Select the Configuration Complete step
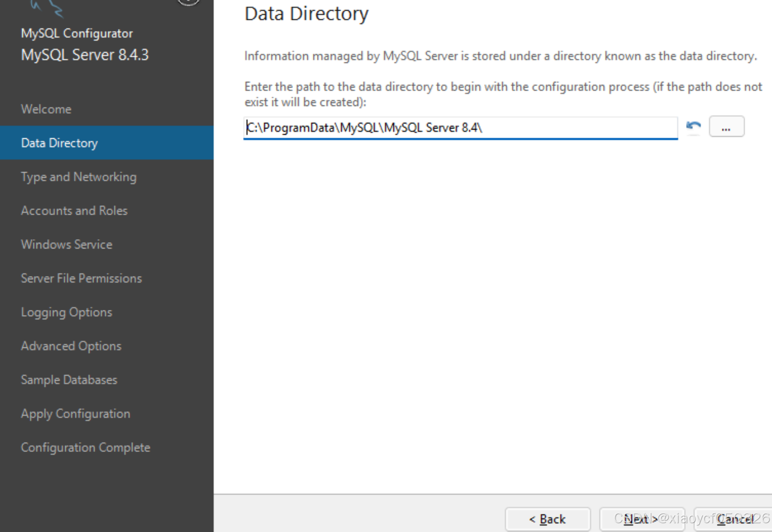772x532 pixels. pos(86,447)
